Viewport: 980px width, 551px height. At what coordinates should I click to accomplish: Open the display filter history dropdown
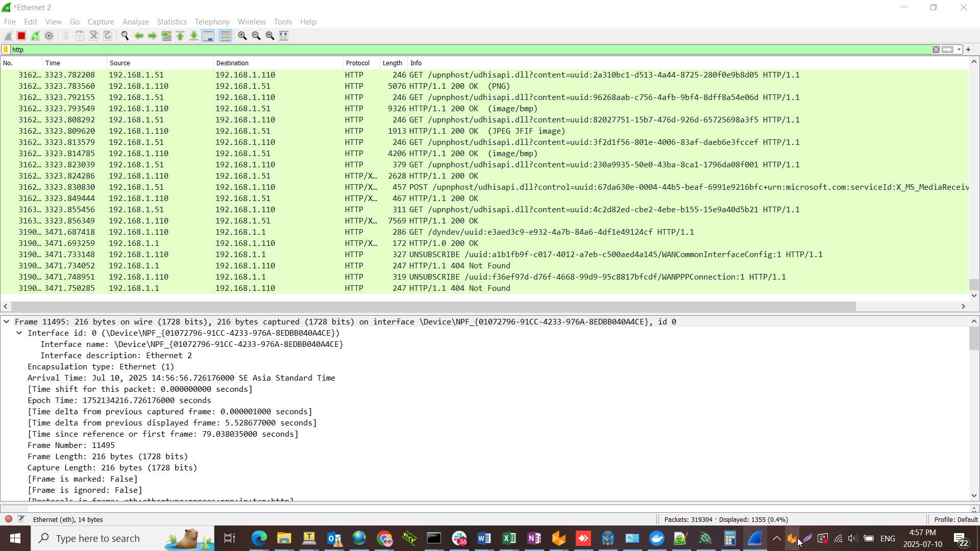[x=960, y=49]
